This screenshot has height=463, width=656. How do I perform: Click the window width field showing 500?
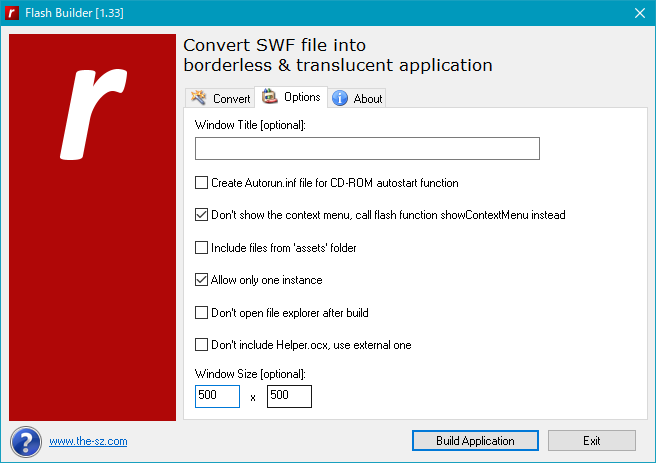[x=217, y=396]
